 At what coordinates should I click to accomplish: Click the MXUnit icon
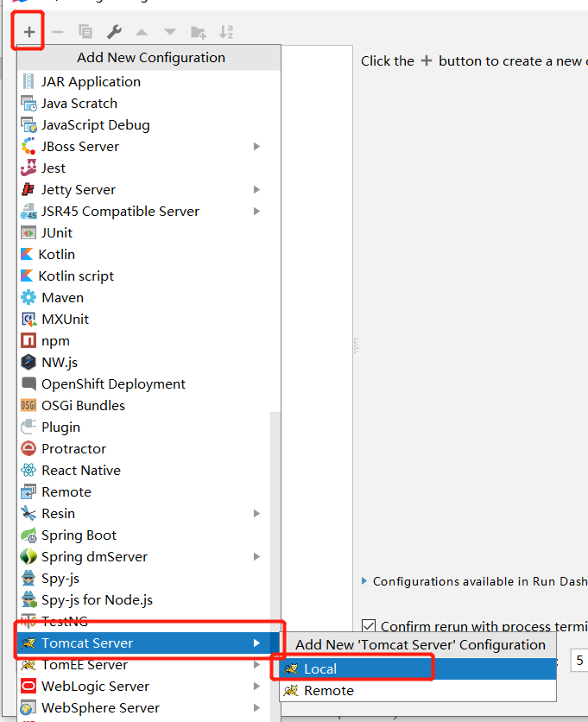28,319
